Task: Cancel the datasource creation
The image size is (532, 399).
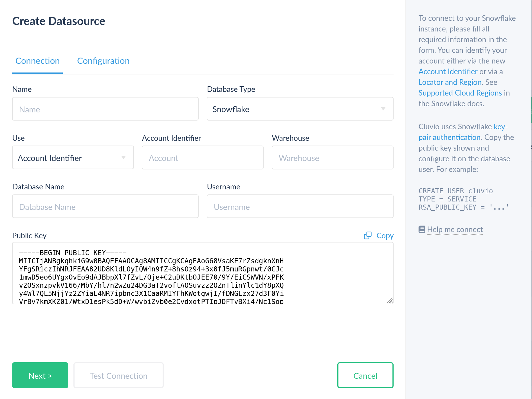Action: pos(365,376)
